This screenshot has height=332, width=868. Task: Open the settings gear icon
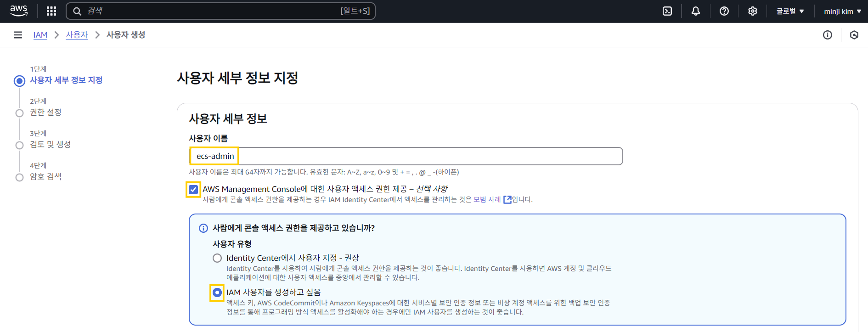pyautogui.click(x=753, y=11)
